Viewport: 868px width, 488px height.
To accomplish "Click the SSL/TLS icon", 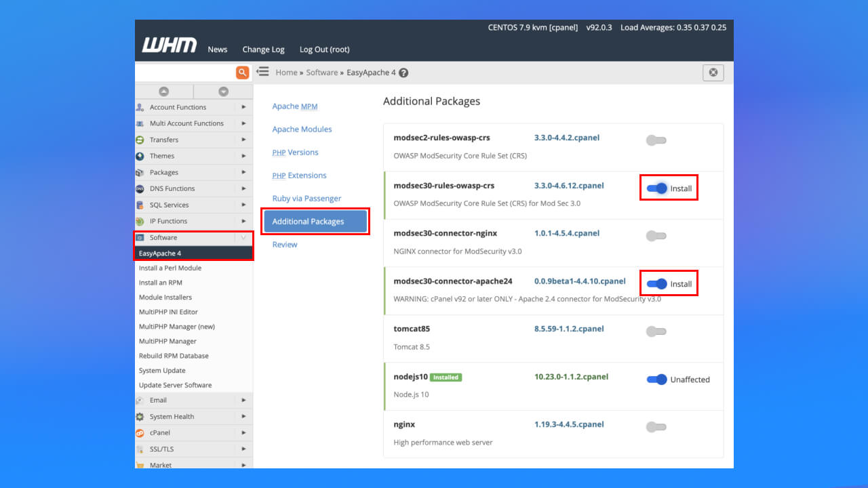I will 140,449.
